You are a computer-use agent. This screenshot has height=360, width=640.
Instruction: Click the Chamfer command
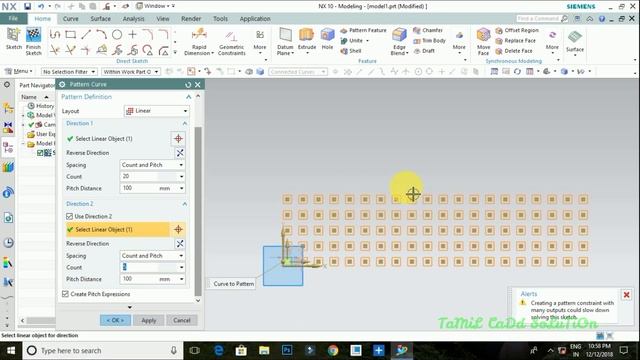pos(428,30)
